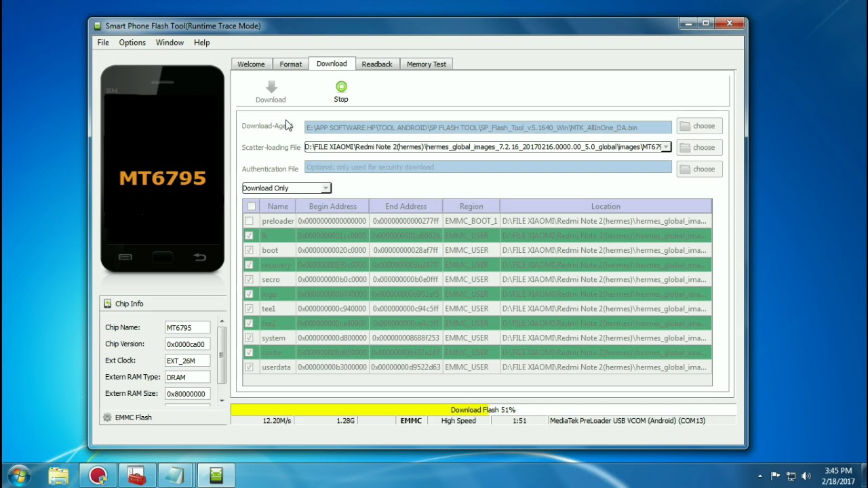Screen dimensions: 868x488
Task: Toggle the tee1 row checkbox
Action: (249, 308)
